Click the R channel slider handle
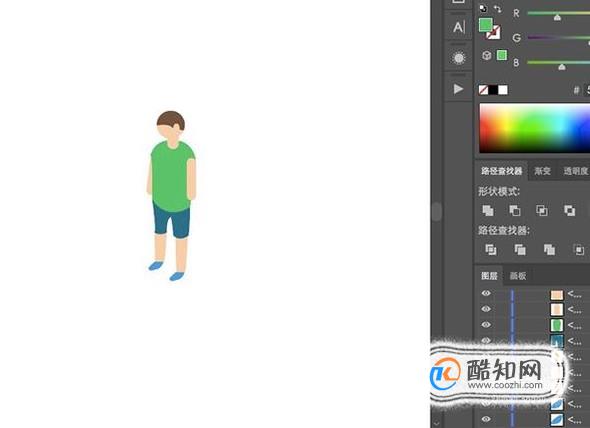The width and height of the screenshot is (590, 428). [x=557, y=17]
